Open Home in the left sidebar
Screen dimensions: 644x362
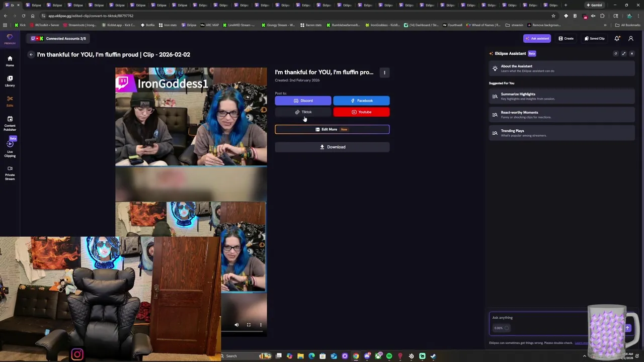tap(10, 61)
